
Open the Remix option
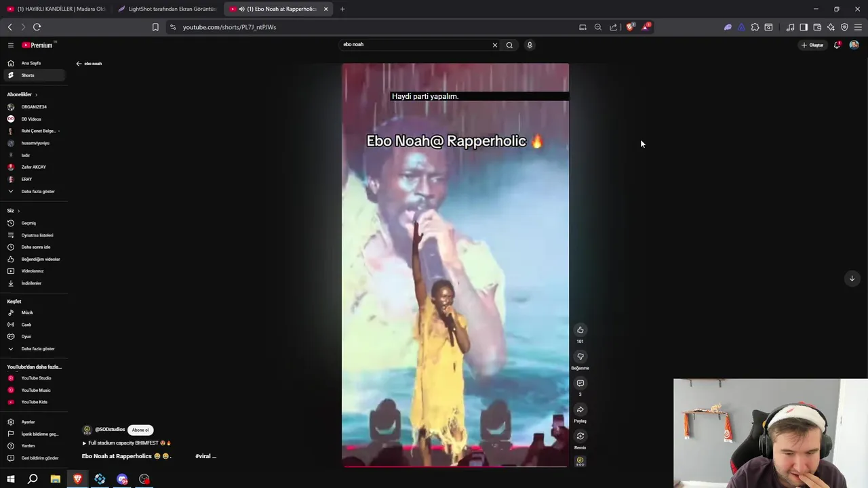point(580,436)
